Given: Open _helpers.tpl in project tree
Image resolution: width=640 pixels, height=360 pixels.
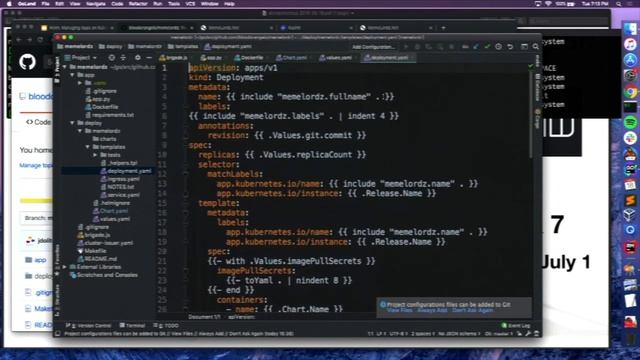Looking at the screenshot, I should click(x=119, y=163).
